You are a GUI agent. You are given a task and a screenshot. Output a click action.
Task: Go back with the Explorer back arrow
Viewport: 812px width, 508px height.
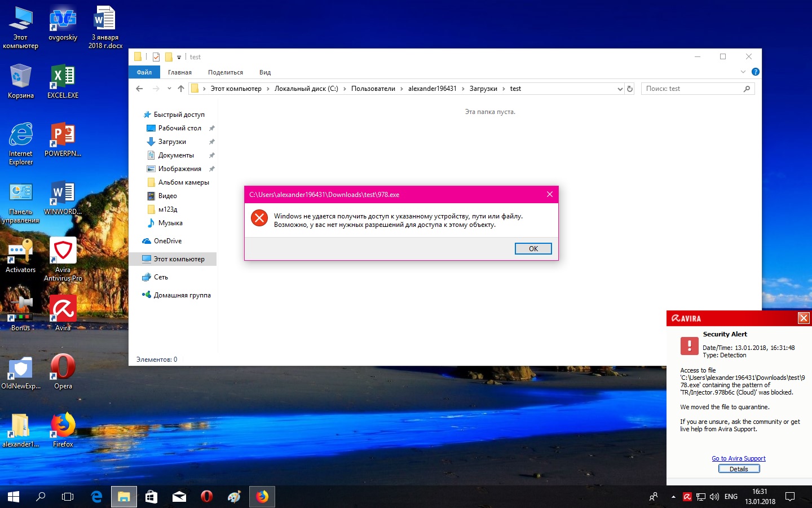[x=139, y=89]
